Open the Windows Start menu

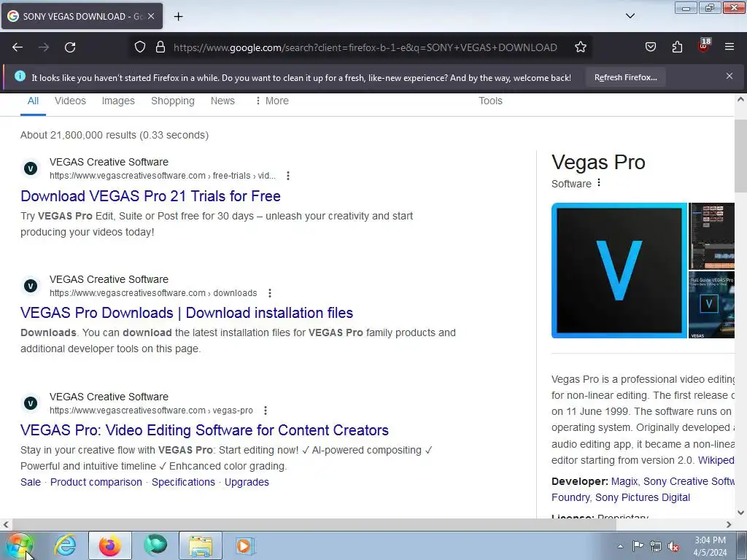20,545
